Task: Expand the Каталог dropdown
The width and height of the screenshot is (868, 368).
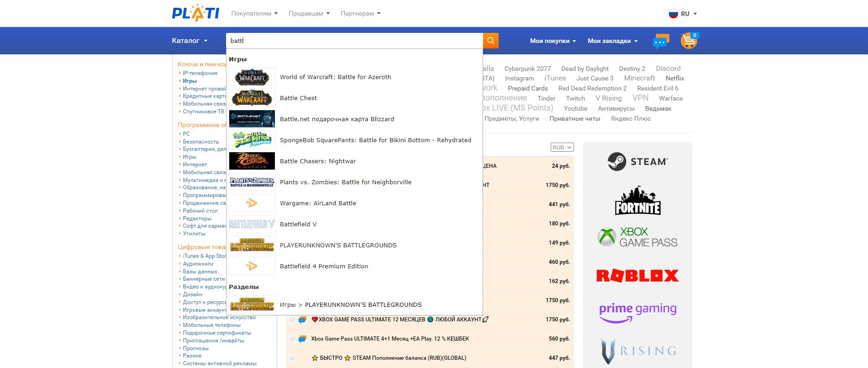Action: coord(189,41)
